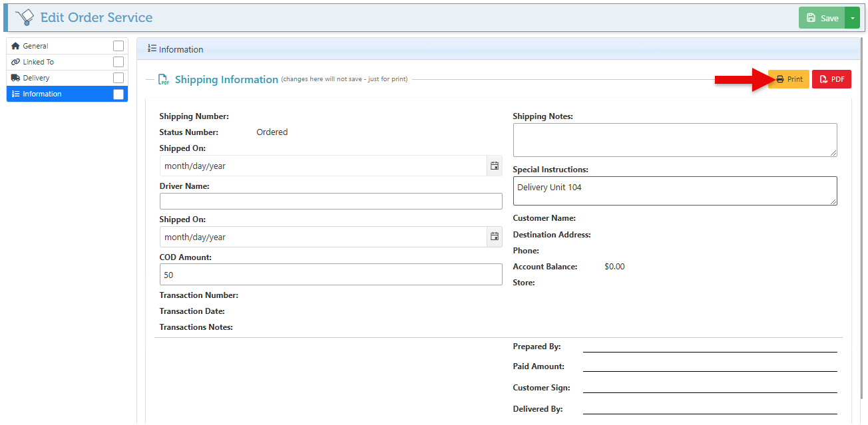The image size is (868, 425).
Task: Click the Driver Name input field
Action: 331,202
